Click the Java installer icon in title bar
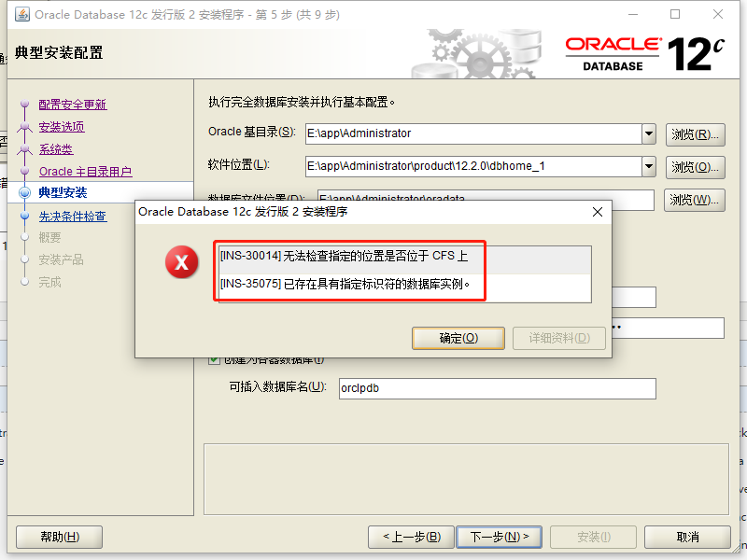The height and width of the screenshot is (560, 747). pyautogui.click(x=22, y=14)
